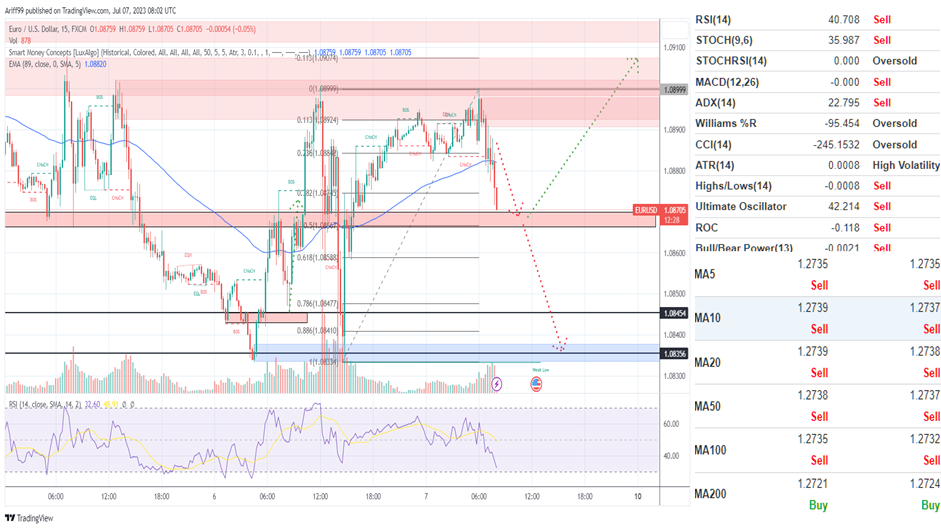941x530 pixels.
Task: Click the 1.08454 horizontal line price tag
Action: [674, 313]
